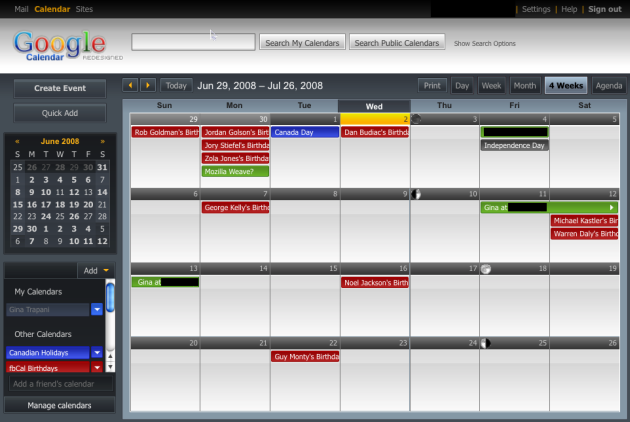Open Jordan Golson's Birthday event
This screenshot has height=422, width=630.
point(235,132)
